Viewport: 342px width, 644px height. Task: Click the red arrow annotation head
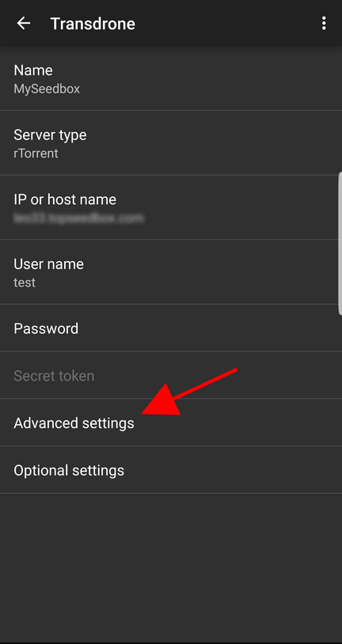pyautogui.click(x=163, y=403)
